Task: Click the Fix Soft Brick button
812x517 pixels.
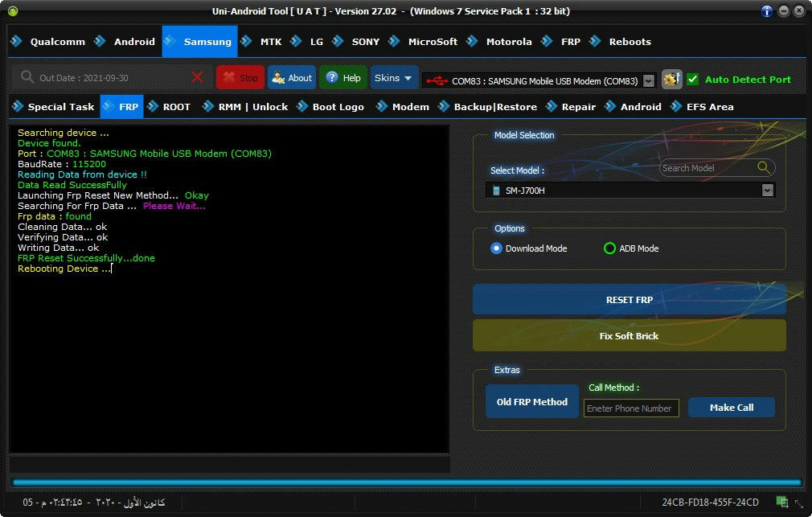Action: (x=629, y=335)
